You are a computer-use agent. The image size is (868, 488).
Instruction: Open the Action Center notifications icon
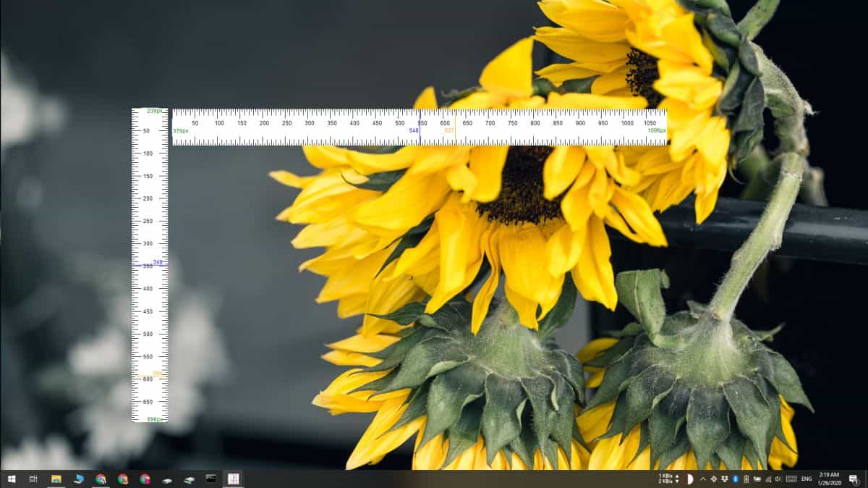[854, 479]
